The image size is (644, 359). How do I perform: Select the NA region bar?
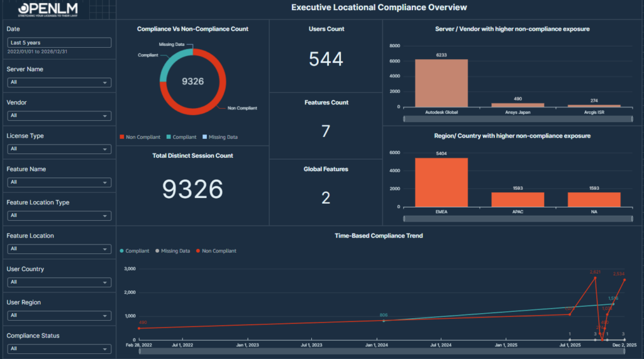(x=594, y=200)
